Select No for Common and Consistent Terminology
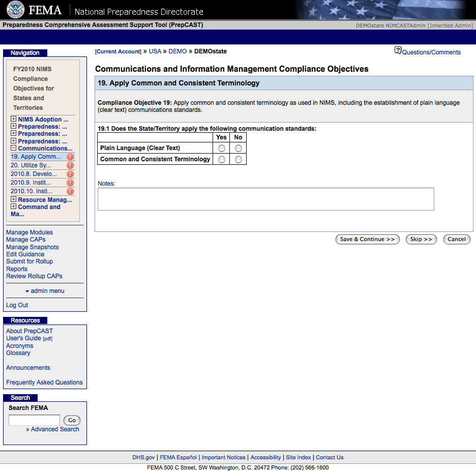The width and height of the screenshot is (476, 471). pyautogui.click(x=239, y=159)
